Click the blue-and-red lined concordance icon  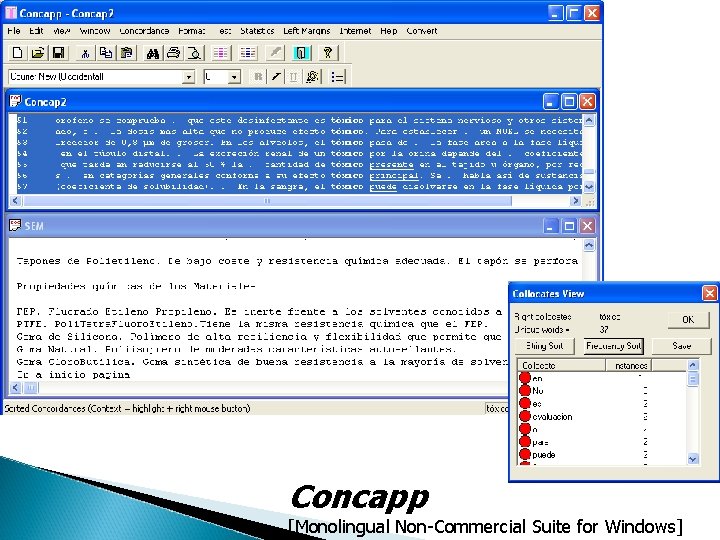pos(248,53)
